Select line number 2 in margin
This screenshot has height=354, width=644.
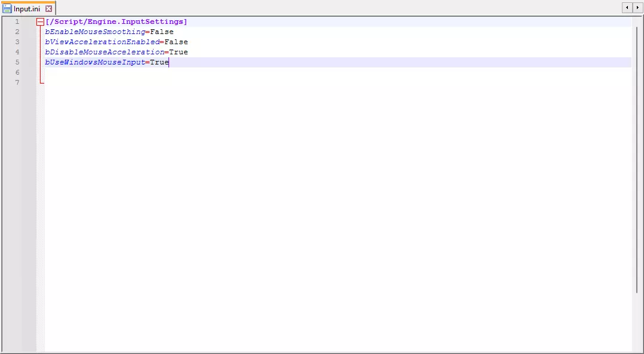coord(17,32)
